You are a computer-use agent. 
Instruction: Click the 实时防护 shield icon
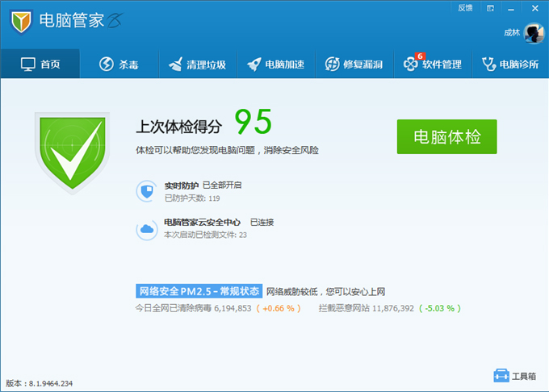pos(147,191)
